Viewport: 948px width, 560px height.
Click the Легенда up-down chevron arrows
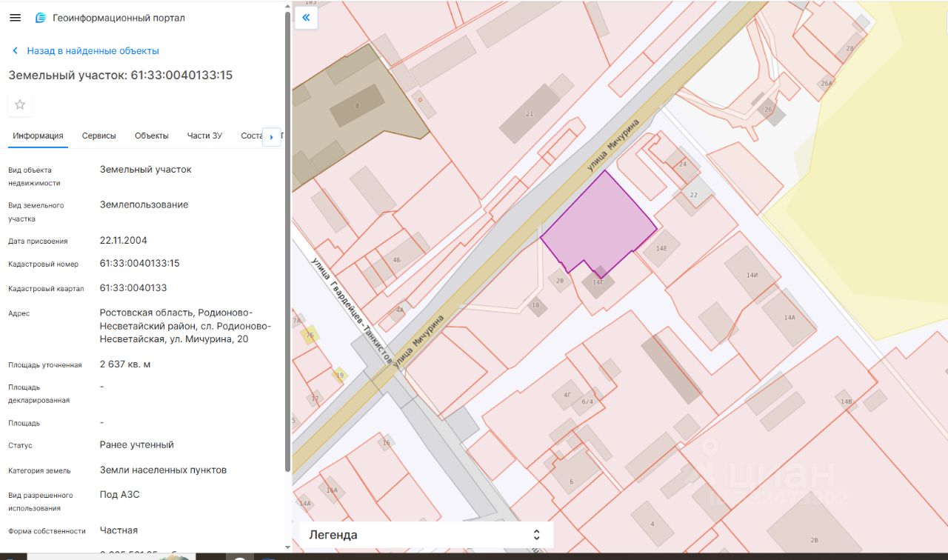click(x=537, y=535)
